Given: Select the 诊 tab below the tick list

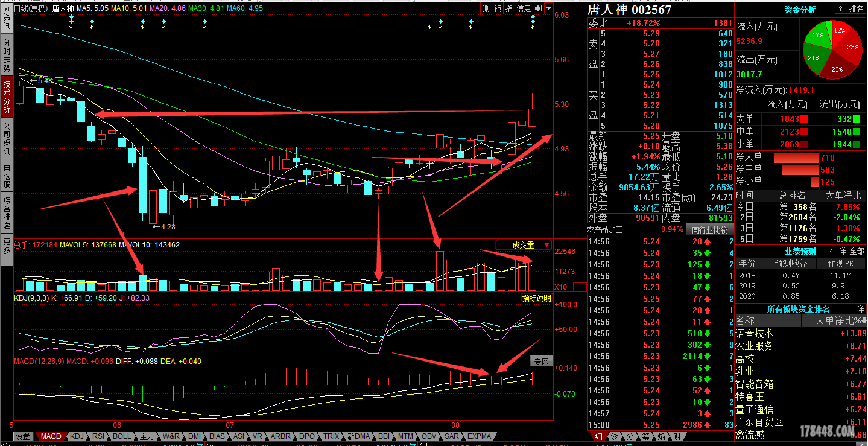Looking at the screenshot, I should (614, 436).
